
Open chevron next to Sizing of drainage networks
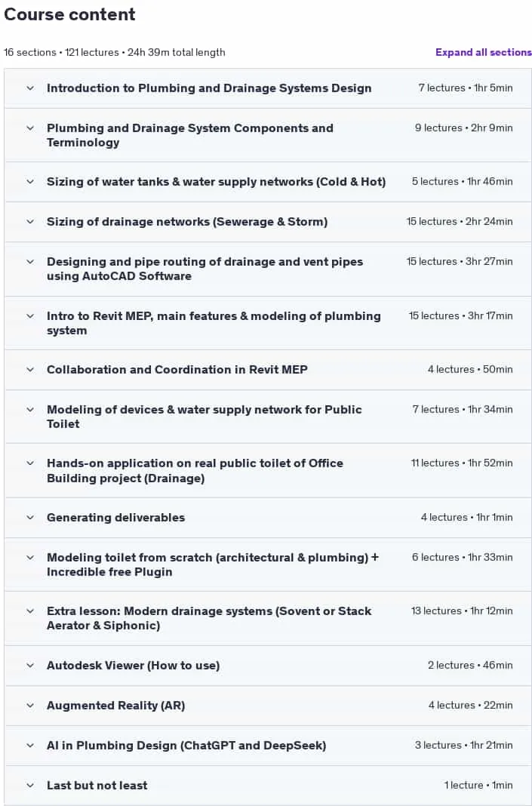point(30,222)
